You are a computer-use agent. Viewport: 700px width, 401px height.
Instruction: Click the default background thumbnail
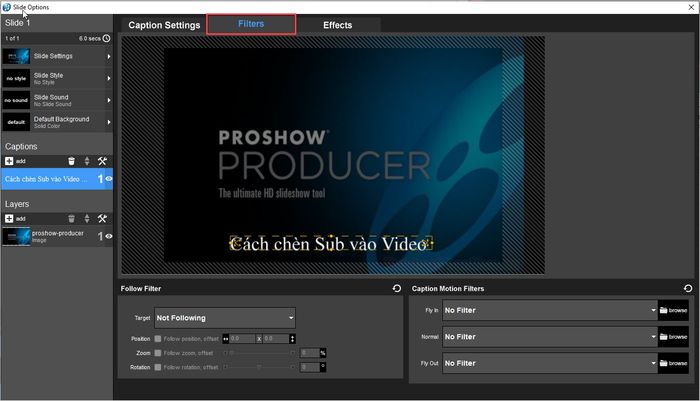tap(16, 122)
